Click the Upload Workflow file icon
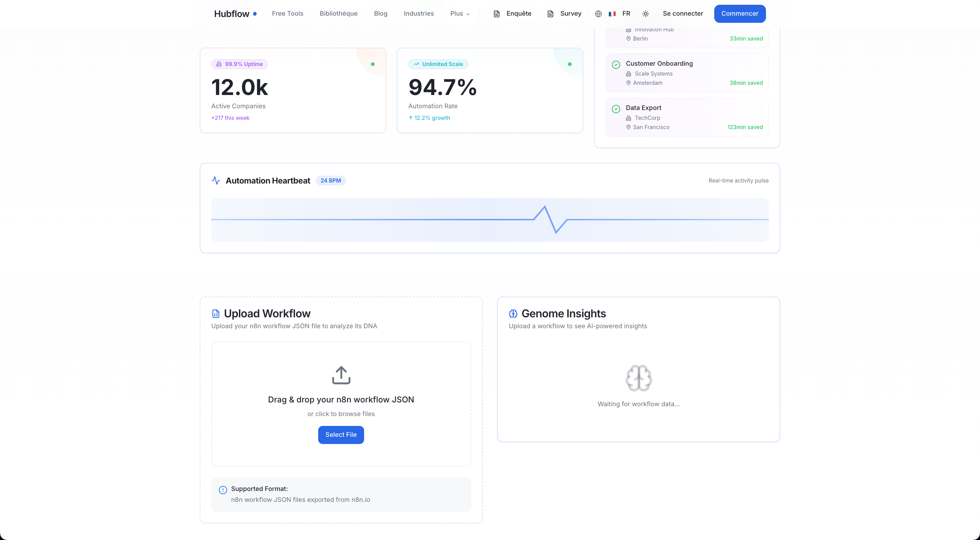The width and height of the screenshot is (980, 540). [216, 314]
